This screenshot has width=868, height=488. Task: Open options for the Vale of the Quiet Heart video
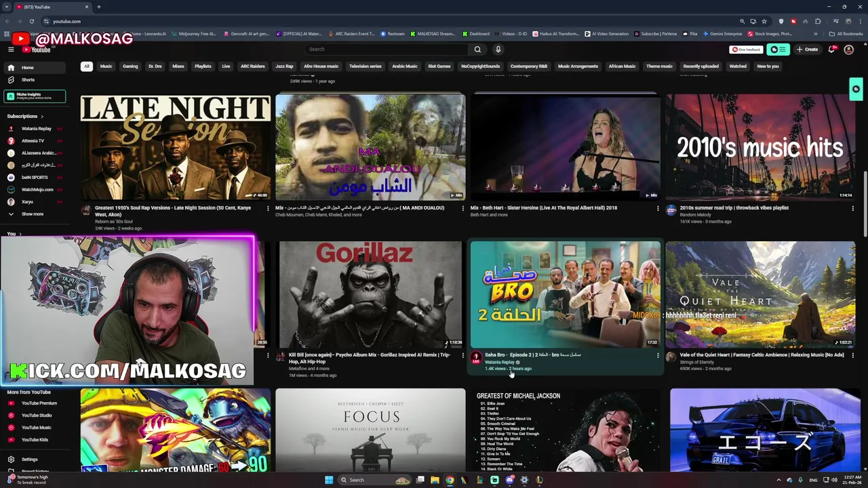[852, 355]
